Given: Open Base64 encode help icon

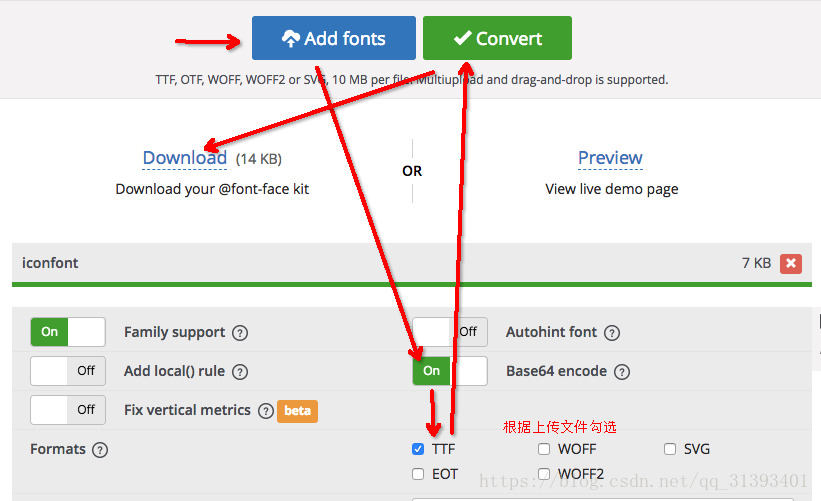Looking at the screenshot, I should coord(622,372).
